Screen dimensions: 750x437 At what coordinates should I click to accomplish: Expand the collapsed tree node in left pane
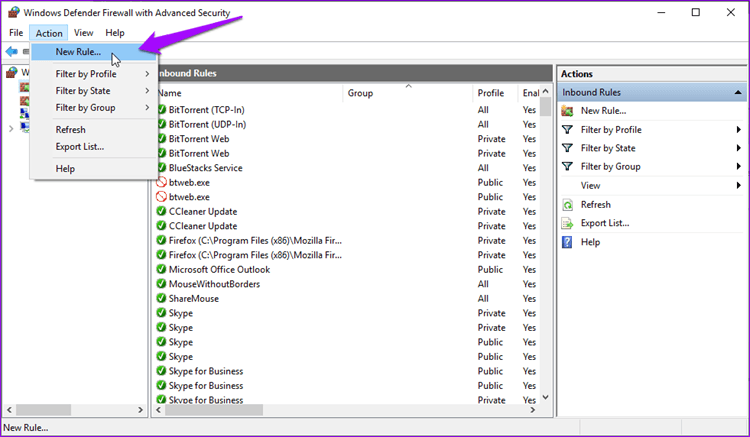[x=11, y=128]
